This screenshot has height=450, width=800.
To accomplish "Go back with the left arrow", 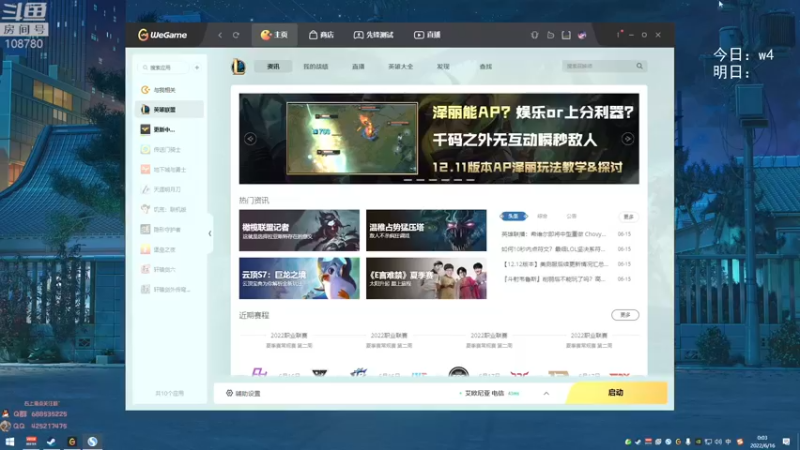I will pos(220,35).
